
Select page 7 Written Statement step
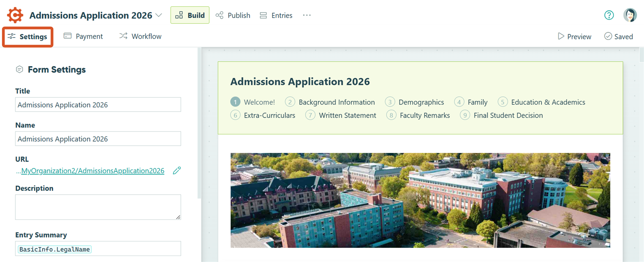coord(341,115)
